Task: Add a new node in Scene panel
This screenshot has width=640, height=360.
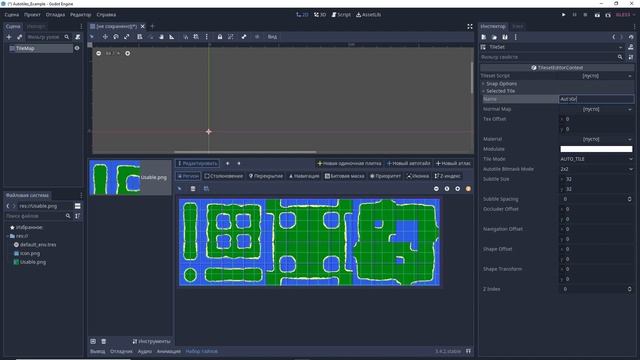Action: (9, 37)
